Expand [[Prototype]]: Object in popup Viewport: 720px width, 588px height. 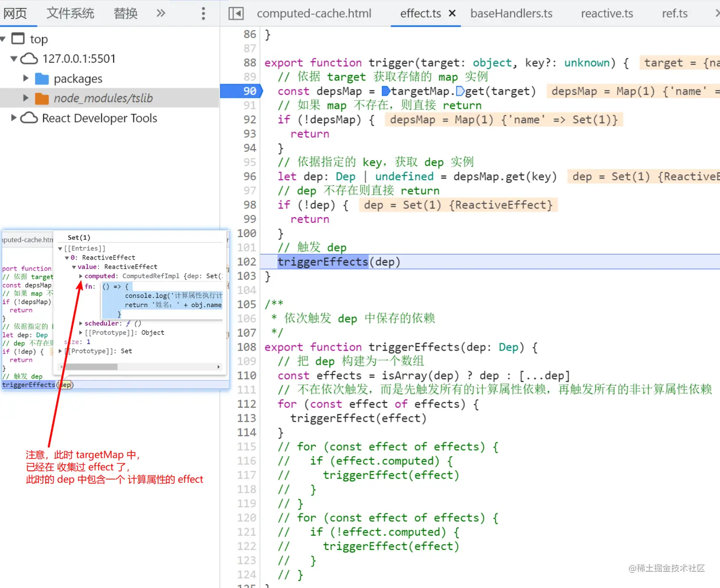[x=81, y=333]
